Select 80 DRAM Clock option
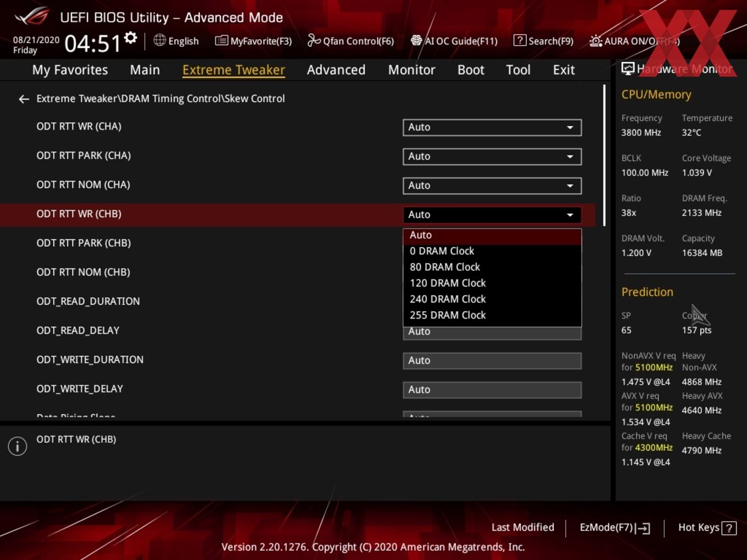747x560 pixels. coord(492,267)
